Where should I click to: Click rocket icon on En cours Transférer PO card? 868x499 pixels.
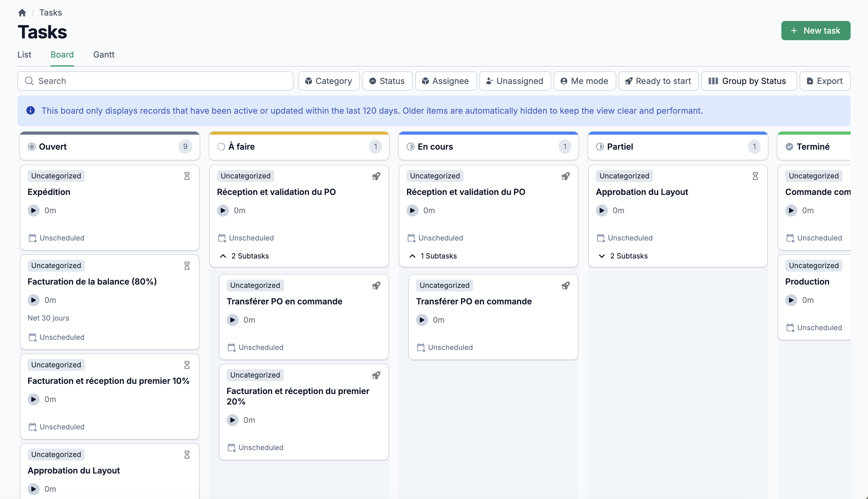pos(566,285)
